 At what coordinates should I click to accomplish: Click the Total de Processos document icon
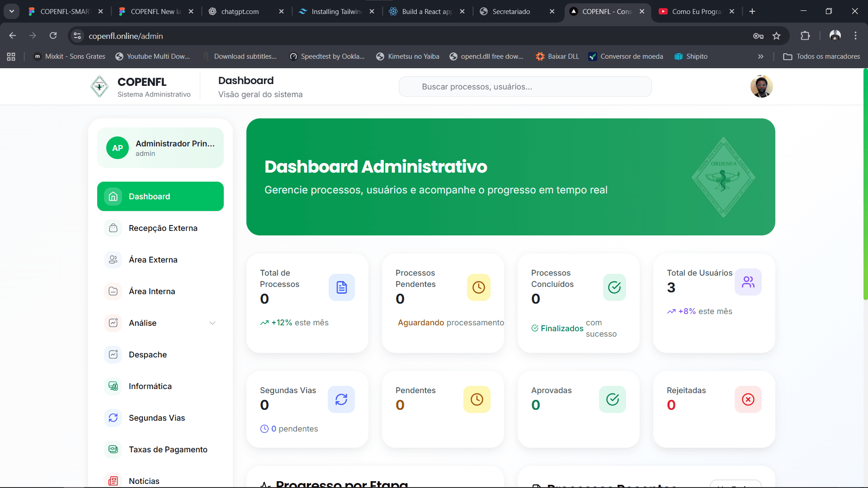pyautogui.click(x=342, y=287)
